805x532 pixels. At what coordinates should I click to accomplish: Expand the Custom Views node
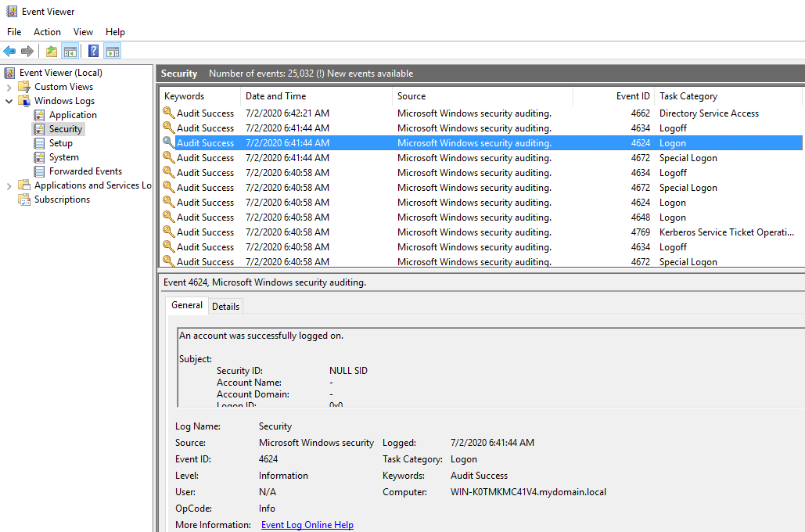pyautogui.click(x=9, y=87)
